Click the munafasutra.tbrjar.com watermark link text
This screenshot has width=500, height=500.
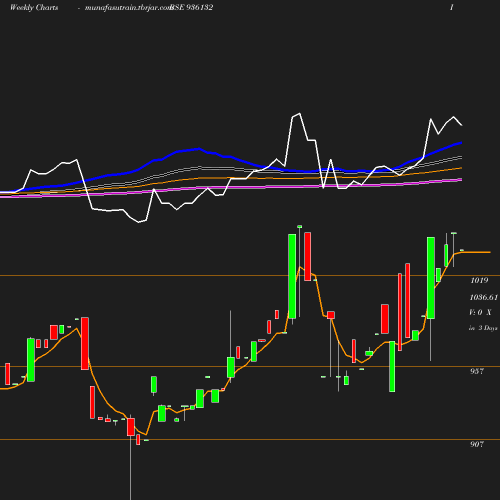128,8
